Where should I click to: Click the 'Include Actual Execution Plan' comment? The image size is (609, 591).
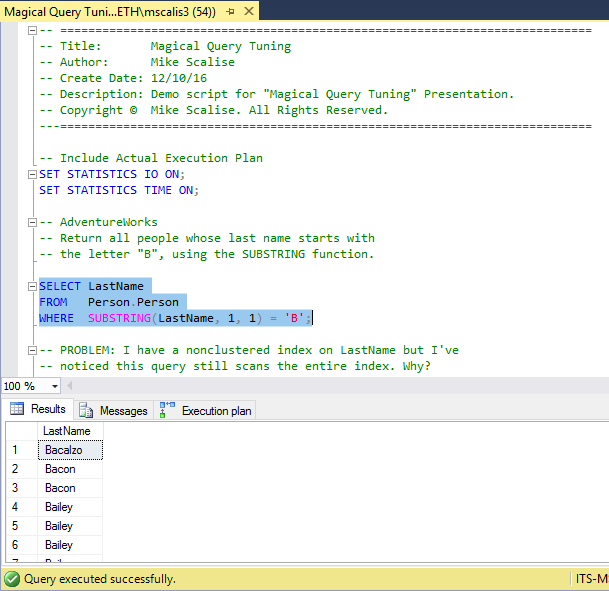tap(151, 158)
